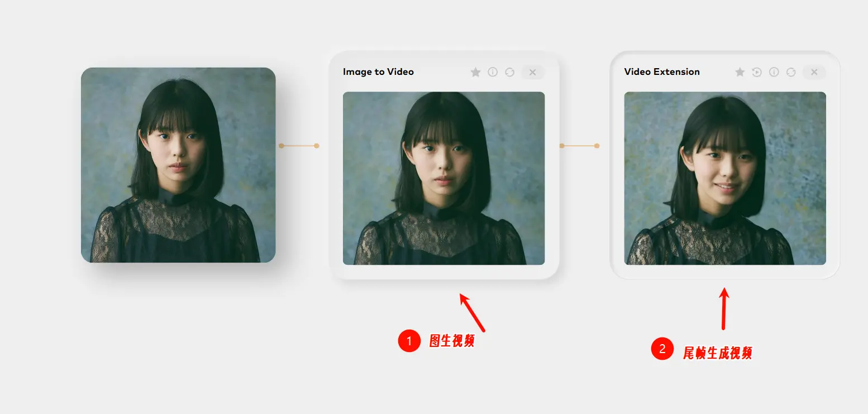Regenerate the Image to Video result
Screen dimensions: 868x414
click(x=509, y=72)
